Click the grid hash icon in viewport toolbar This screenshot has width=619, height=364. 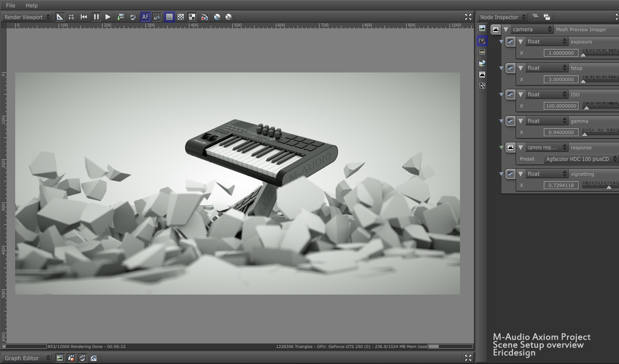coord(71,17)
